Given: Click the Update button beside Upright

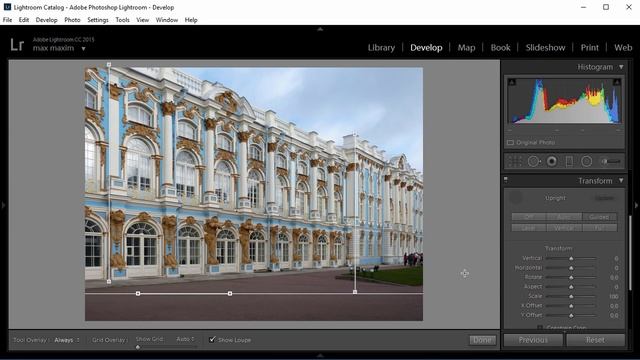Looking at the screenshot, I should pyautogui.click(x=604, y=198).
